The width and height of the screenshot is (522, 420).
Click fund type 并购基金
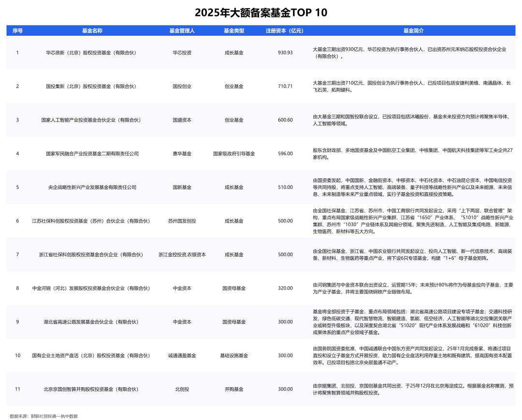[x=234, y=389]
